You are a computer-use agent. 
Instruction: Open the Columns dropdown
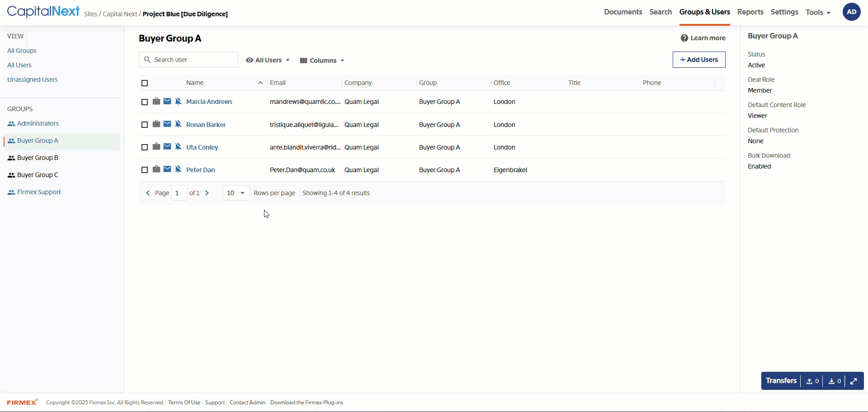coord(322,61)
